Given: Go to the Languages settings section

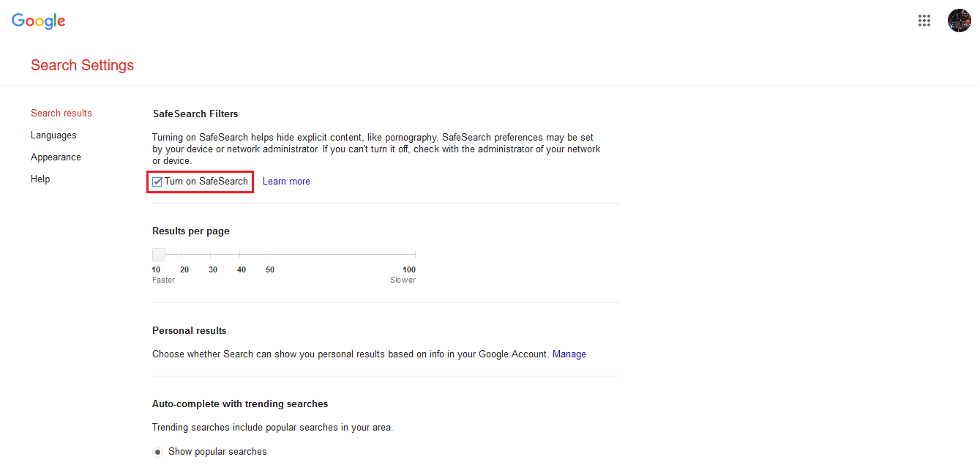Looking at the screenshot, I should coord(53,135).
